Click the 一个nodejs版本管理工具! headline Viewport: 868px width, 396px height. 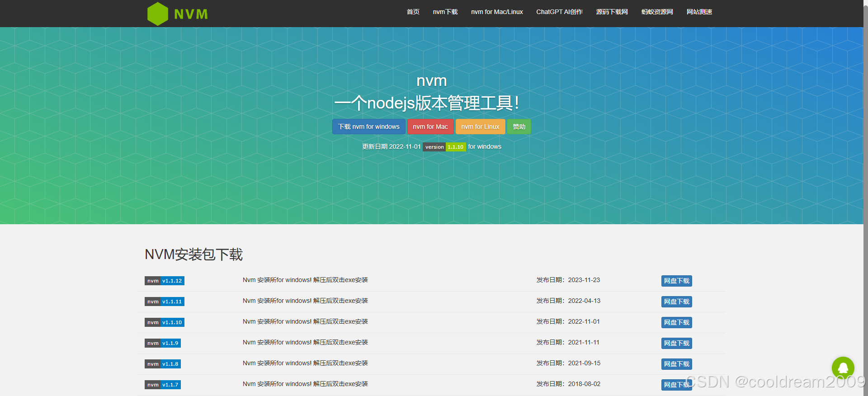pyautogui.click(x=426, y=103)
